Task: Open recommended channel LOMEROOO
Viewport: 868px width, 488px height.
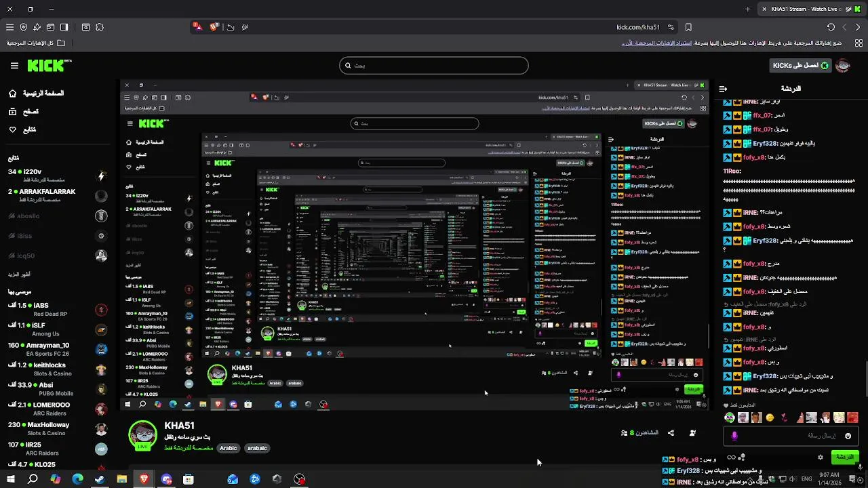Action: point(58,409)
